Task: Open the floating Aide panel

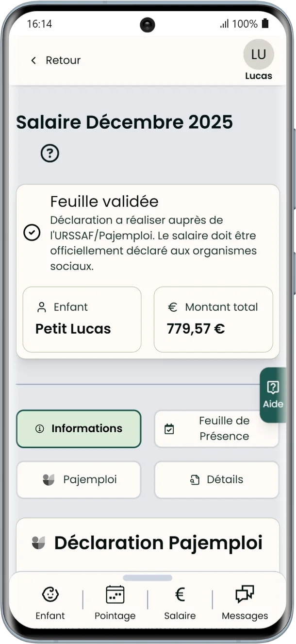Action: [274, 393]
